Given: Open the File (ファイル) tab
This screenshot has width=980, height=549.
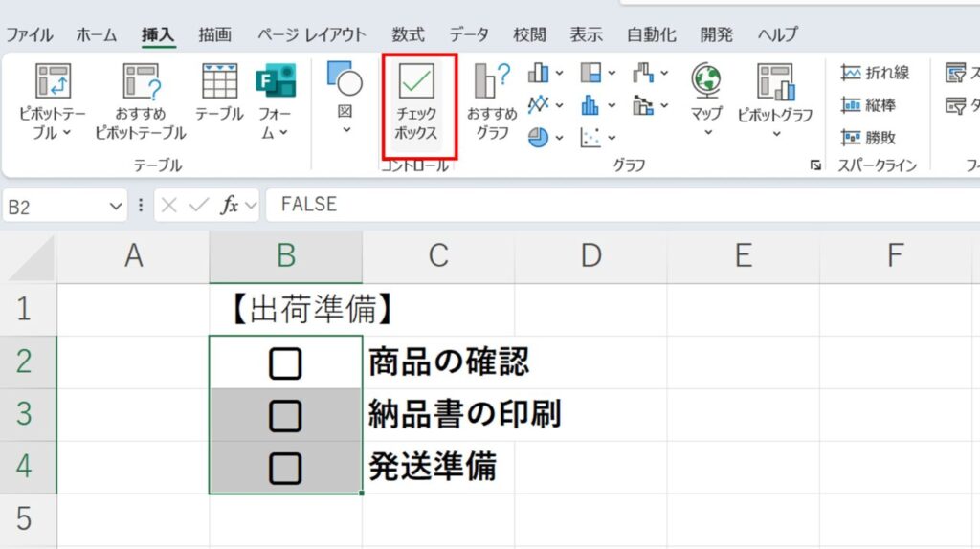Looking at the screenshot, I should tap(30, 34).
